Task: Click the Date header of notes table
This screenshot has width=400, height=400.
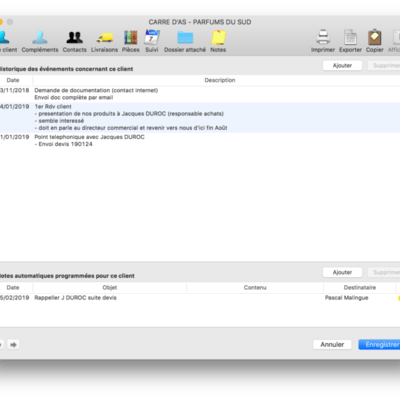Action: pyautogui.click(x=13, y=287)
